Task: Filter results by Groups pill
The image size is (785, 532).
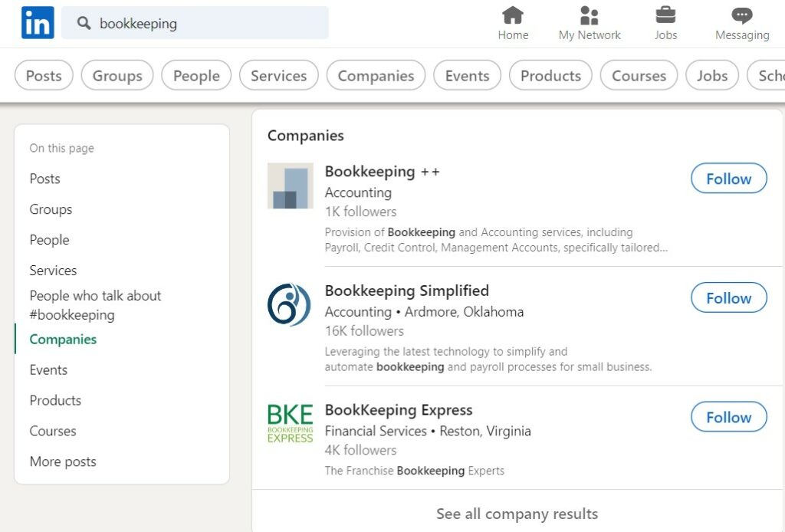Action: pyautogui.click(x=117, y=76)
